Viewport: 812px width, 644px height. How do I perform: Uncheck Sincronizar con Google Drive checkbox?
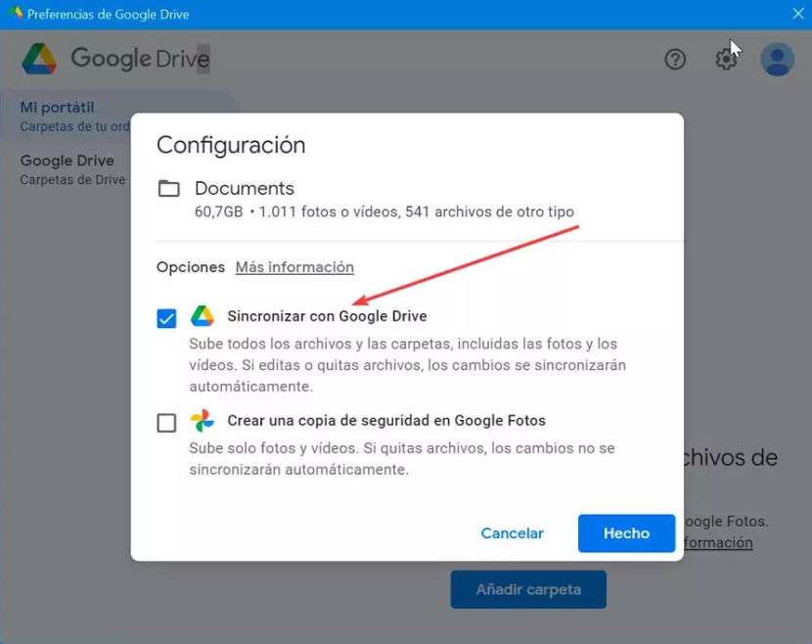pos(166,318)
